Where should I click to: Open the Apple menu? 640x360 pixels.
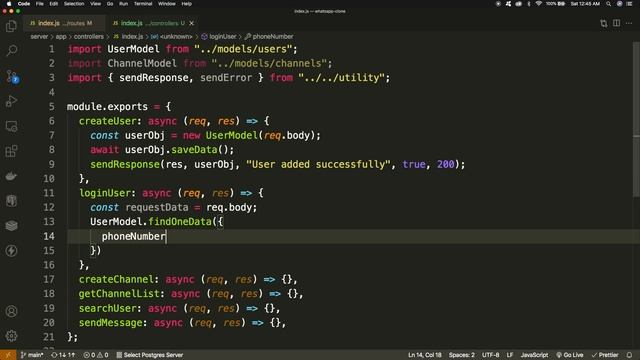(x=9, y=4)
